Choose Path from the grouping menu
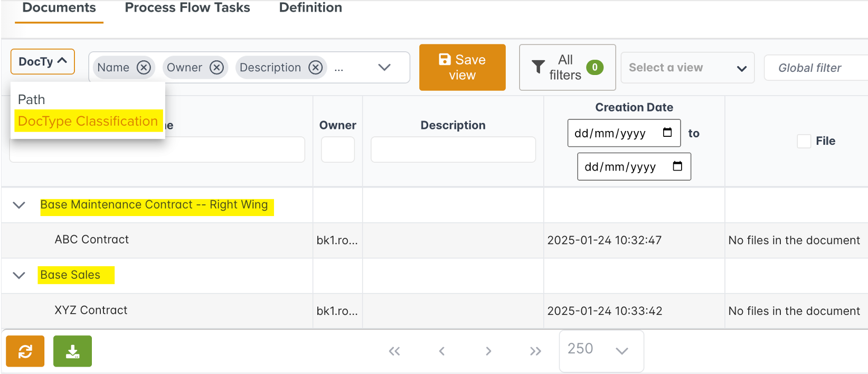 pyautogui.click(x=32, y=99)
